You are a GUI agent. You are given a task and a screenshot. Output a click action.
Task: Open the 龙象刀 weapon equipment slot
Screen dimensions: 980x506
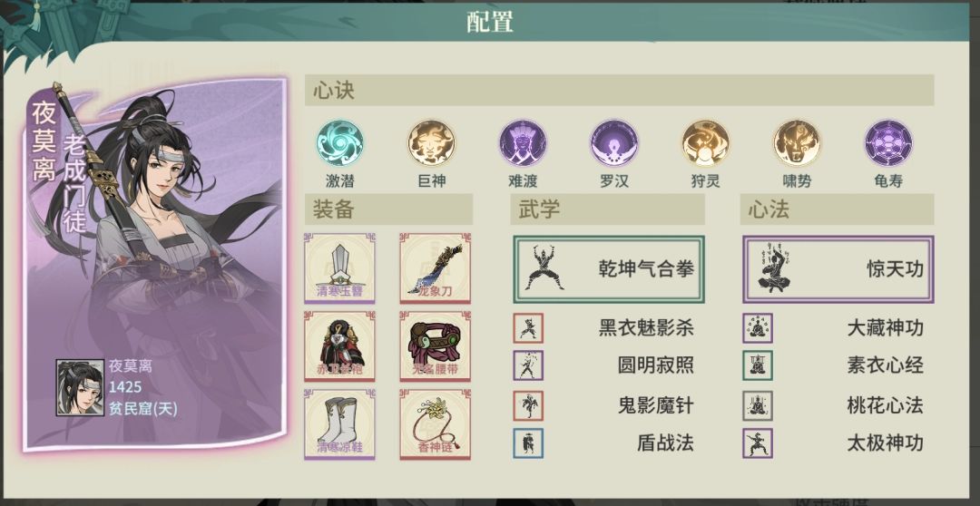tap(435, 268)
